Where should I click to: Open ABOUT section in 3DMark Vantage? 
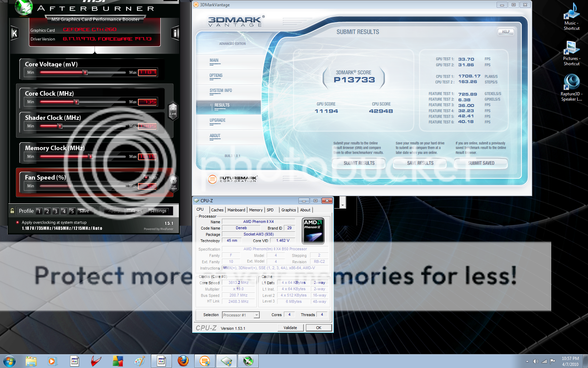(228, 137)
